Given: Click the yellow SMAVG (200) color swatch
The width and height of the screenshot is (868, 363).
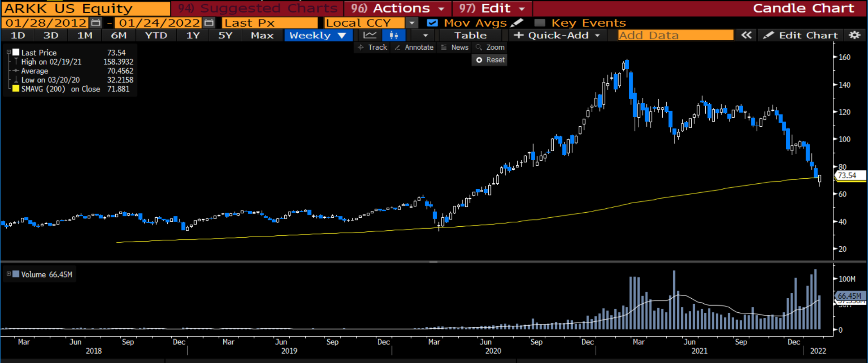Looking at the screenshot, I should [16, 88].
